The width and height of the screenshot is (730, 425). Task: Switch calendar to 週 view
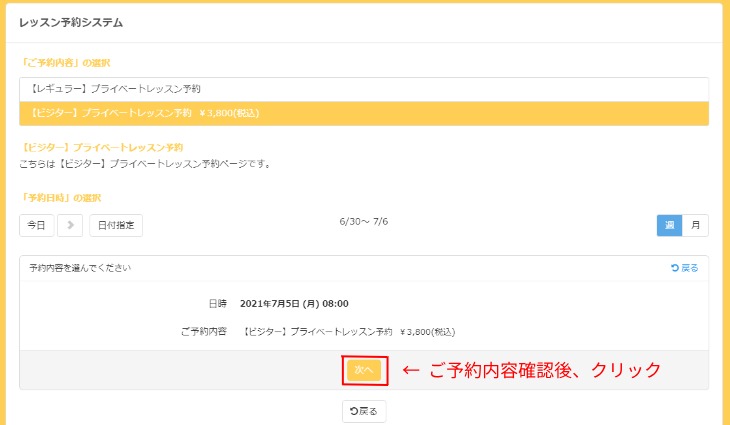pos(669,225)
